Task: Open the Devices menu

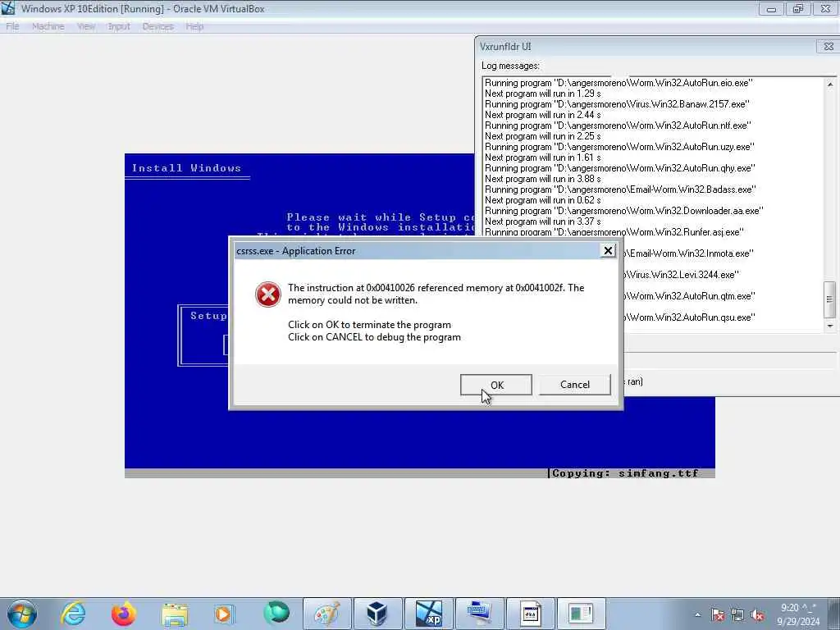Action: point(157,26)
